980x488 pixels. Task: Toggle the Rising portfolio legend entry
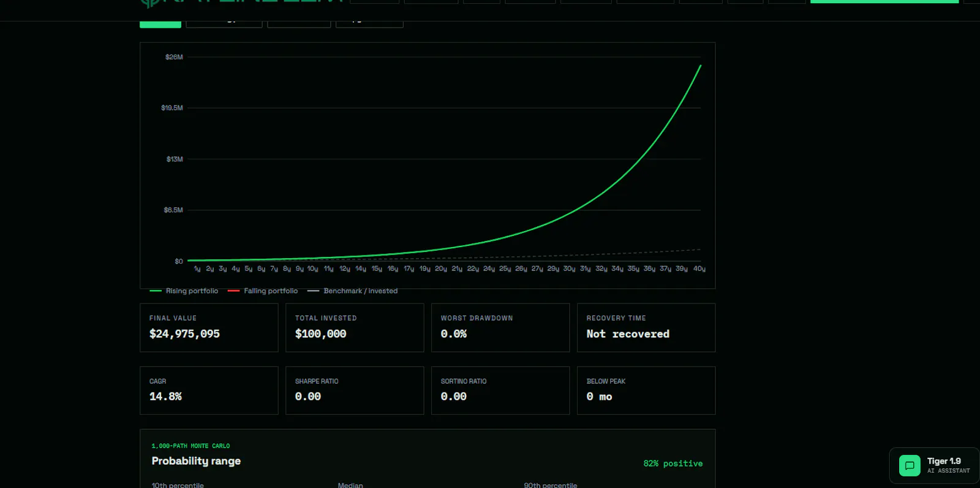[184, 291]
